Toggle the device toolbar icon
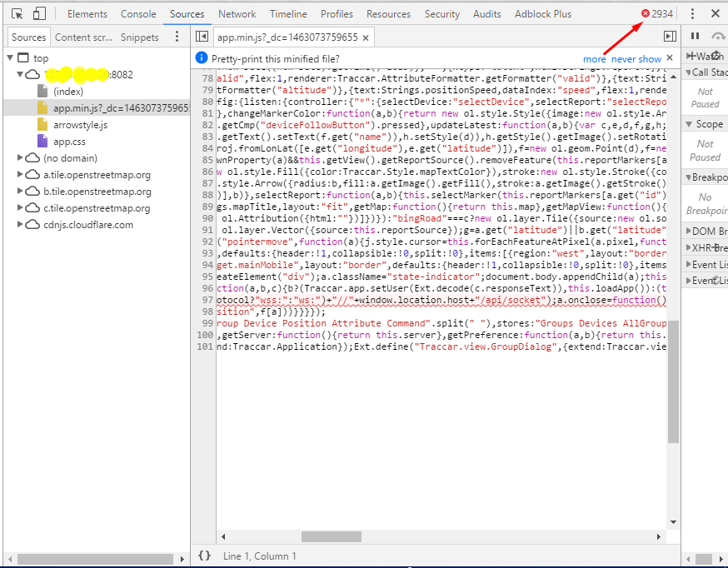Viewport: 728px width, 568px height. [39, 14]
